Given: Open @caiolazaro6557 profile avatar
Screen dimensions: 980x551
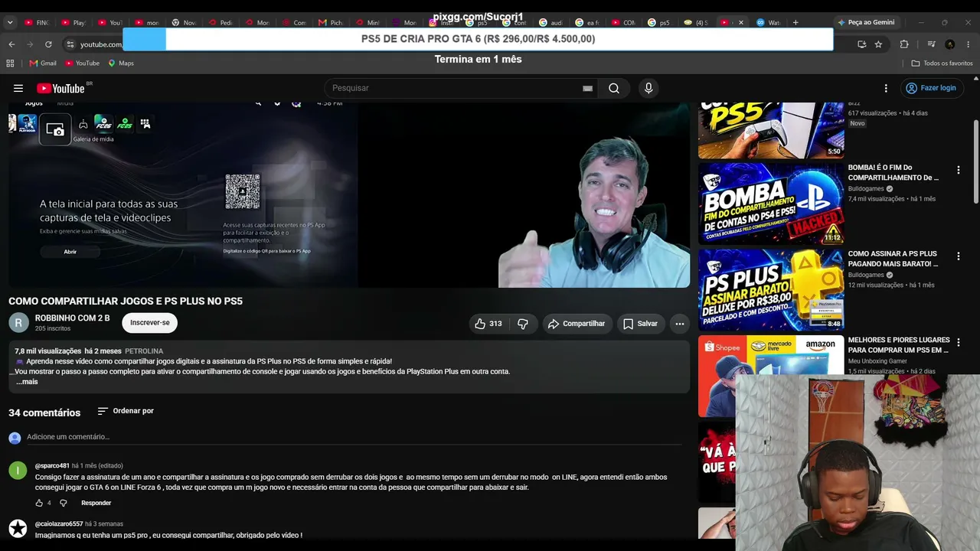Looking at the screenshot, I should click(18, 528).
